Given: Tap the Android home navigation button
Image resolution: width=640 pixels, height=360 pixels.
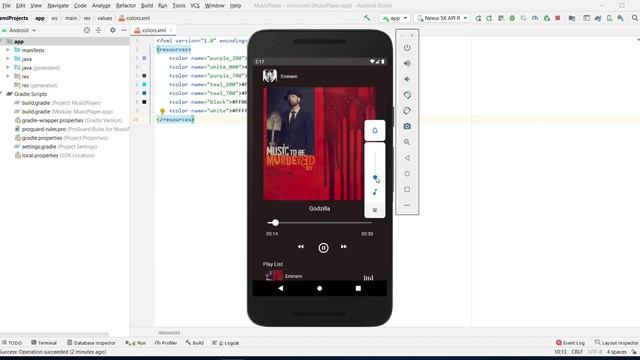Looking at the screenshot, I should coord(320,288).
